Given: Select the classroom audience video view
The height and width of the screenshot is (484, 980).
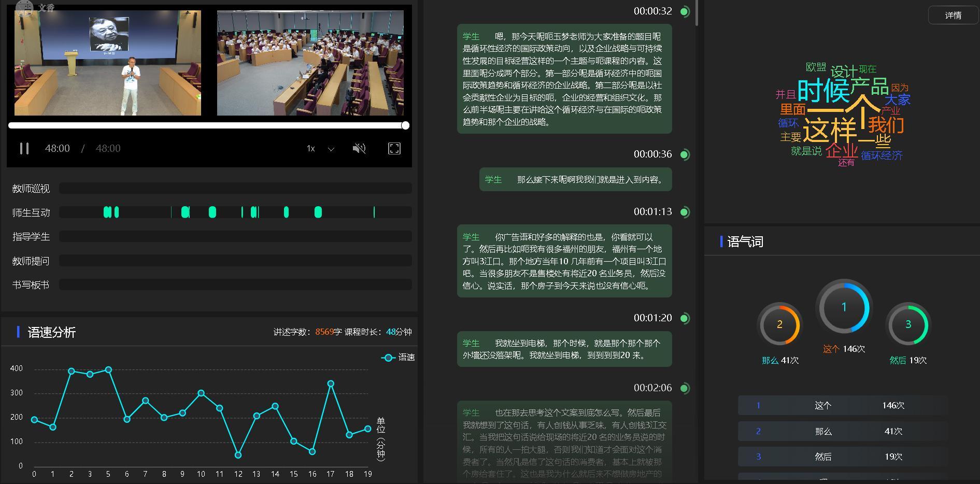Looking at the screenshot, I should coord(310,63).
